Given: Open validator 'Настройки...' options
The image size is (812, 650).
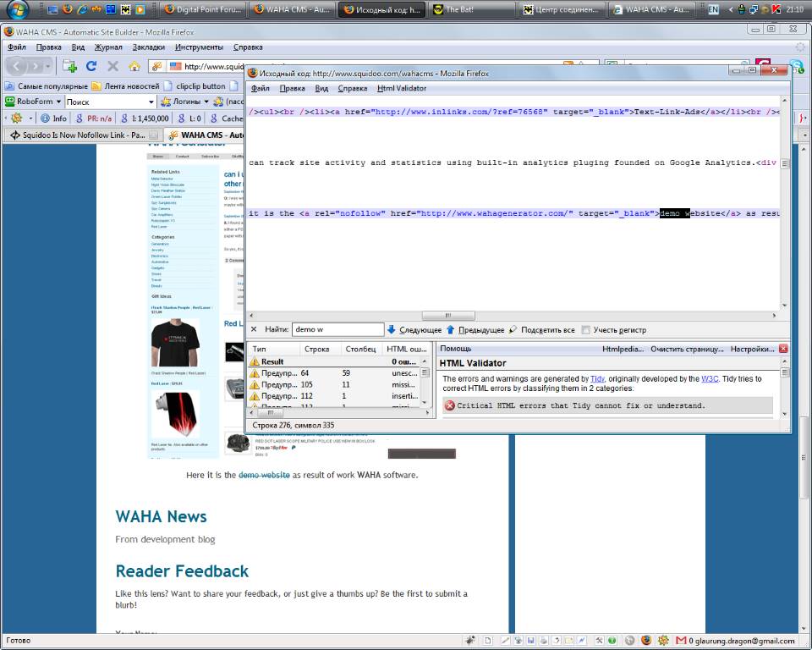Looking at the screenshot, I should coord(753,349).
